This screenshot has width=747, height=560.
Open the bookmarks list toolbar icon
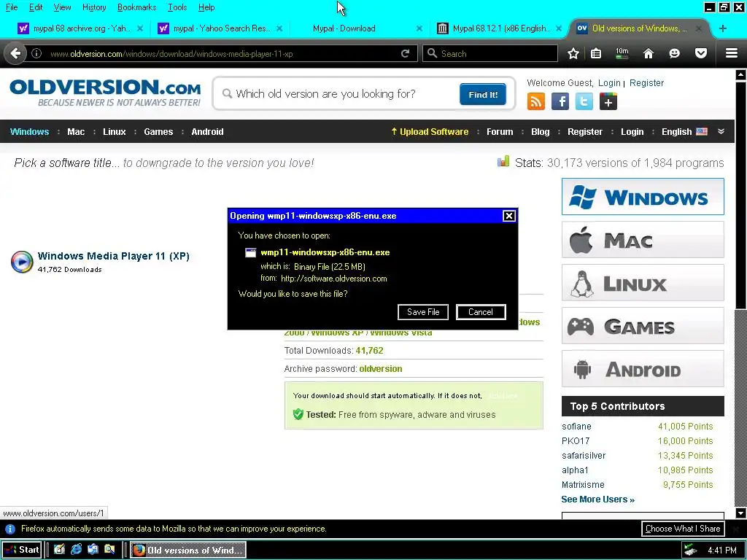click(x=596, y=53)
